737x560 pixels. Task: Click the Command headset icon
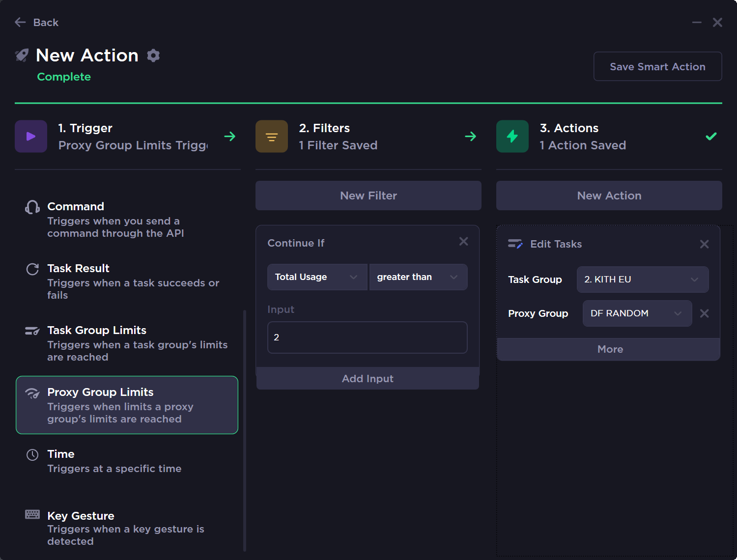tap(32, 207)
